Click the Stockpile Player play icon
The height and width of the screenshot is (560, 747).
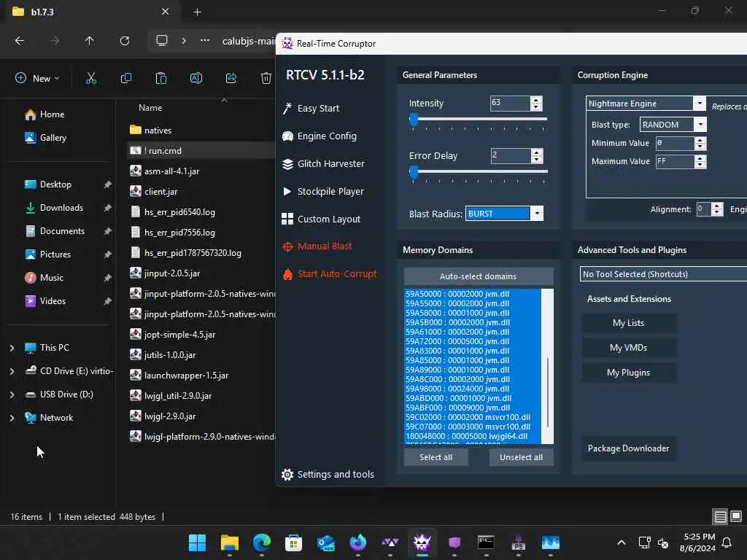point(287,192)
